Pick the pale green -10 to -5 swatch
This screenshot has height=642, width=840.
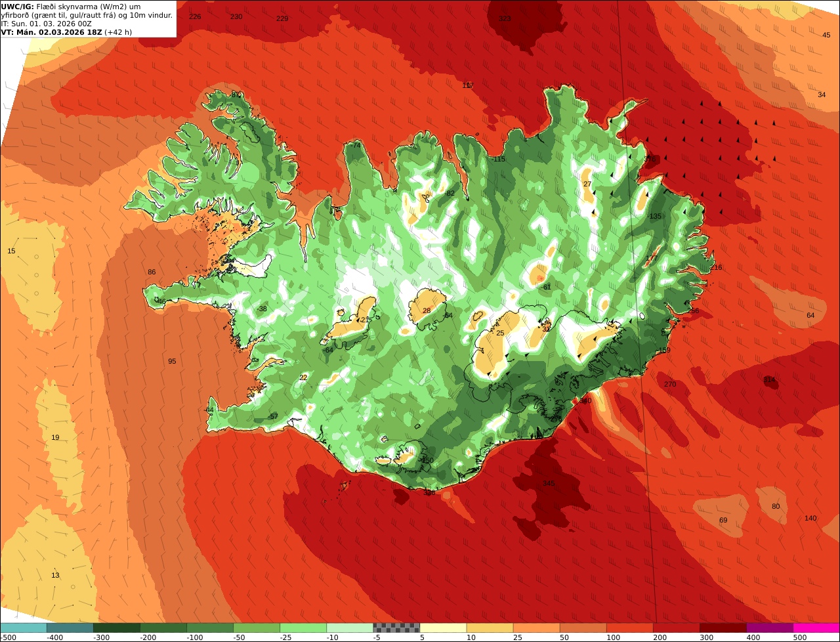coord(350,628)
